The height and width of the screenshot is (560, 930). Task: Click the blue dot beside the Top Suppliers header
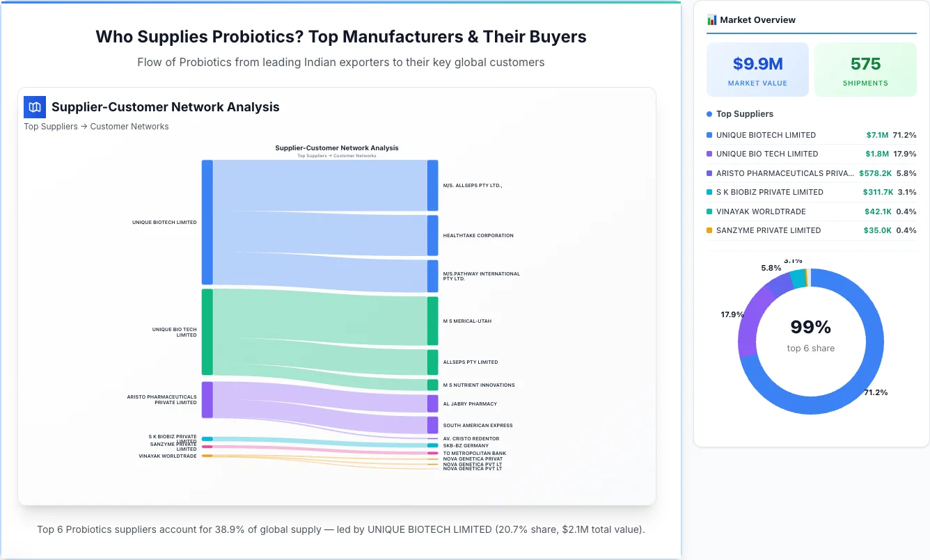point(709,113)
